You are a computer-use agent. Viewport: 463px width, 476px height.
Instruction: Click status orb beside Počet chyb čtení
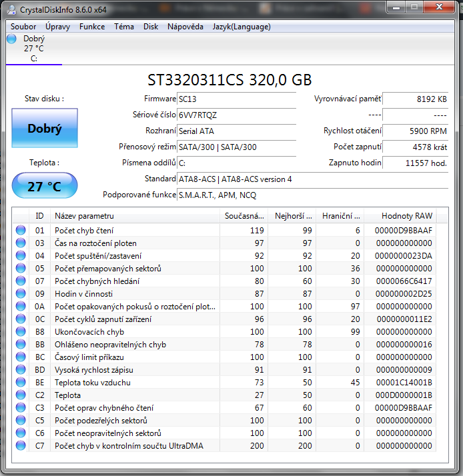click(x=21, y=230)
